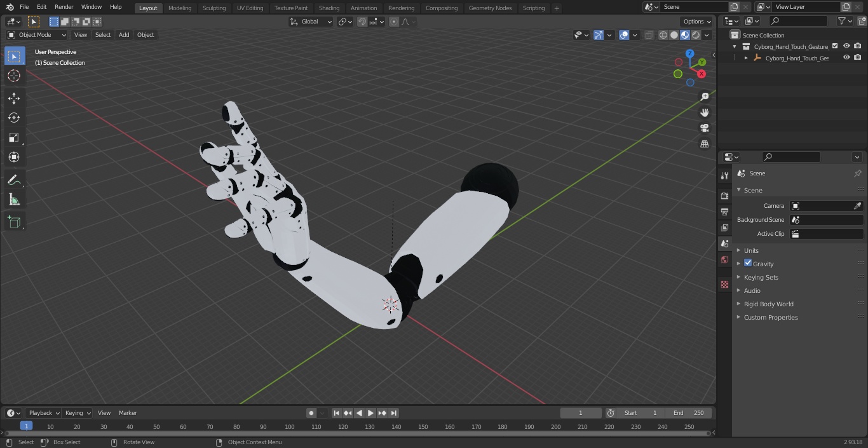
Task: Select the Add Cube tool
Action: point(14,222)
